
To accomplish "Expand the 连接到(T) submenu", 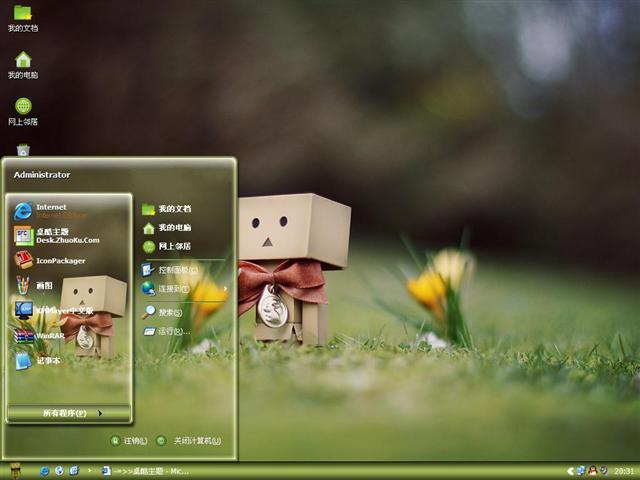I will pos(184,289).
